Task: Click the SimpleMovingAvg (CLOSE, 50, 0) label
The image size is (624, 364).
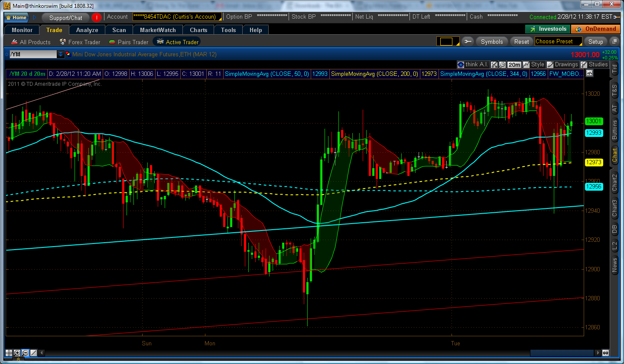Action: [x=266, y=74]
